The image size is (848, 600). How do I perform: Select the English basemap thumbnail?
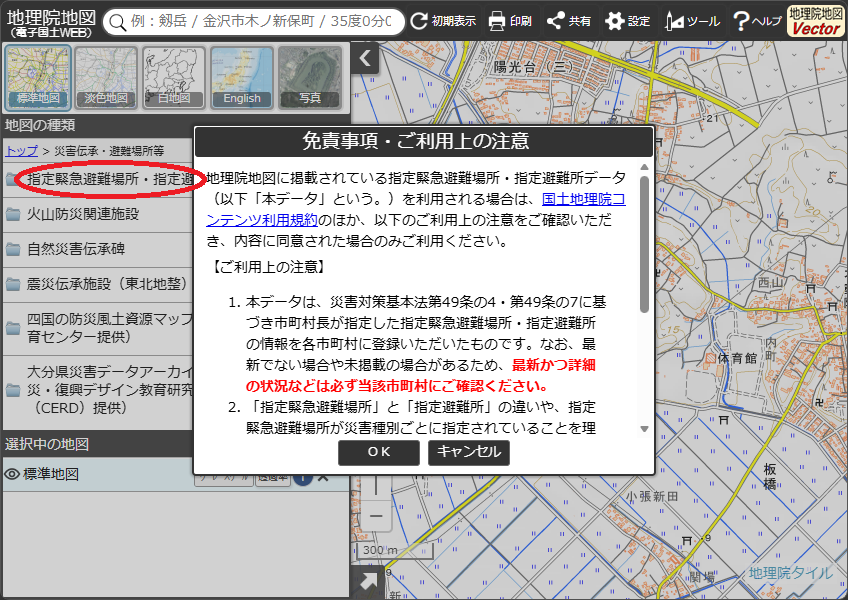242,78
